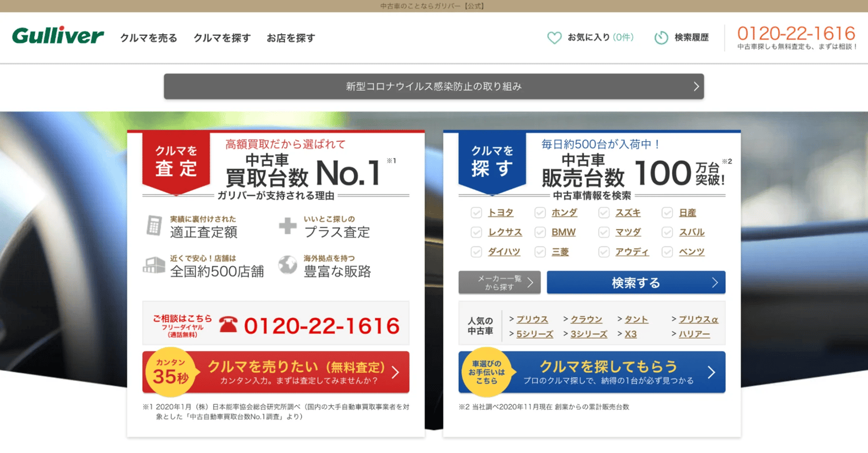Click the building icon beside 全国約500店舗
This screenshot has width=868, height=453.
(x=153, y=265)
